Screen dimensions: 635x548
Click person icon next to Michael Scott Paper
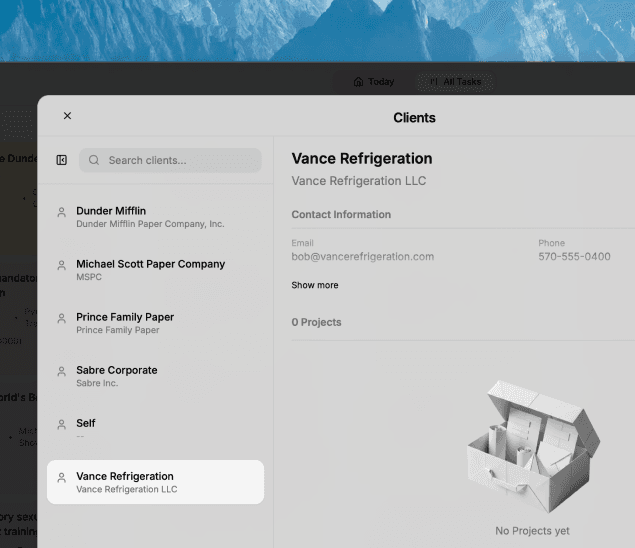point(61,265)
